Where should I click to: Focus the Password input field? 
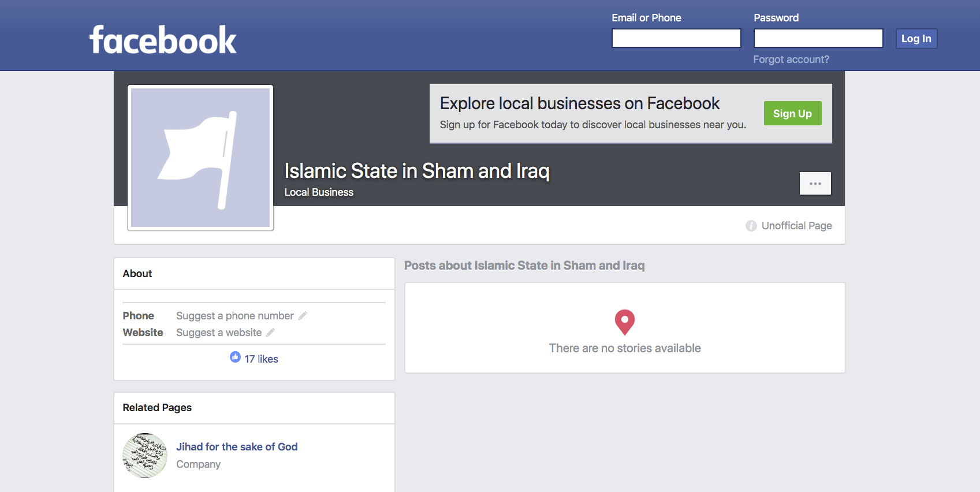coord(818,38)
